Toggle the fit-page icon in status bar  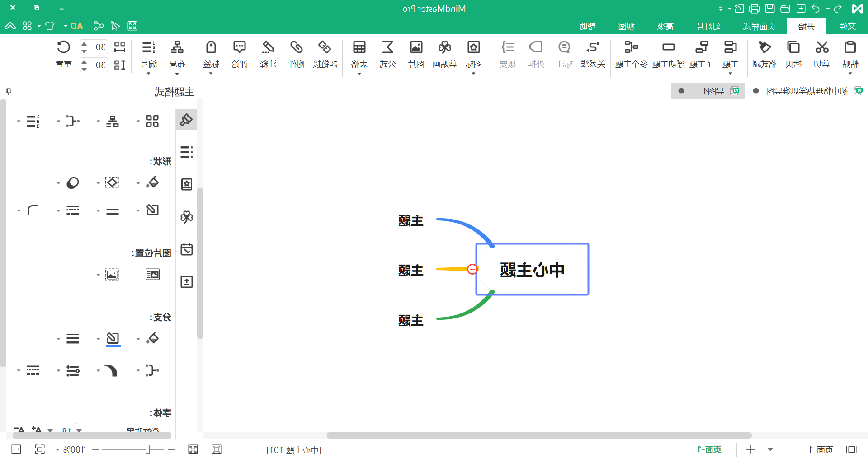pos(217,449)
